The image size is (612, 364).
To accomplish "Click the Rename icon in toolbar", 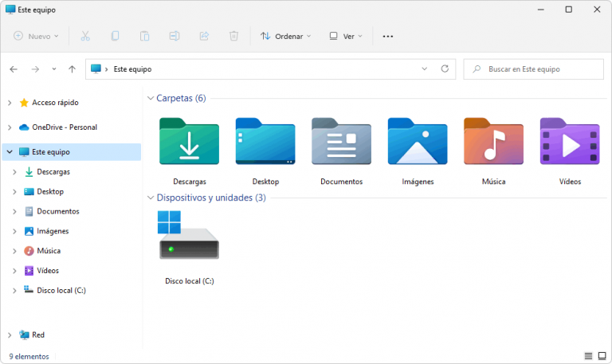I will [x=174, y=36].
